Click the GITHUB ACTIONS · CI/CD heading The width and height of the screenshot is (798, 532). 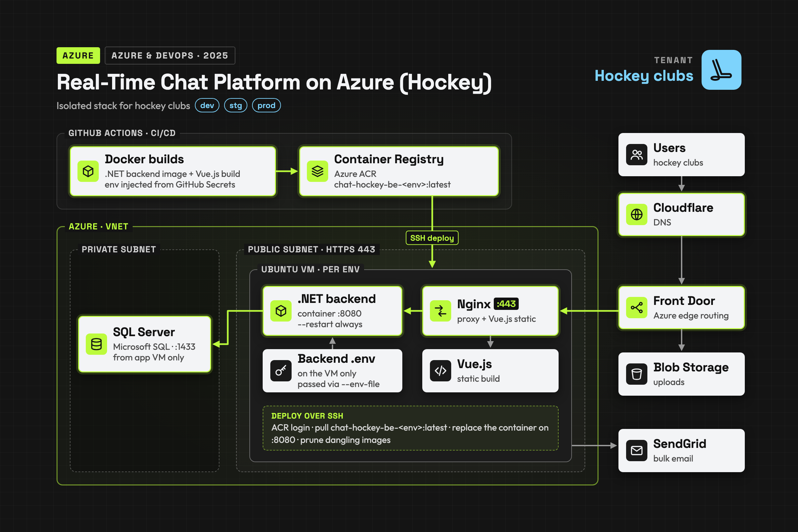(x=122, y=133)
